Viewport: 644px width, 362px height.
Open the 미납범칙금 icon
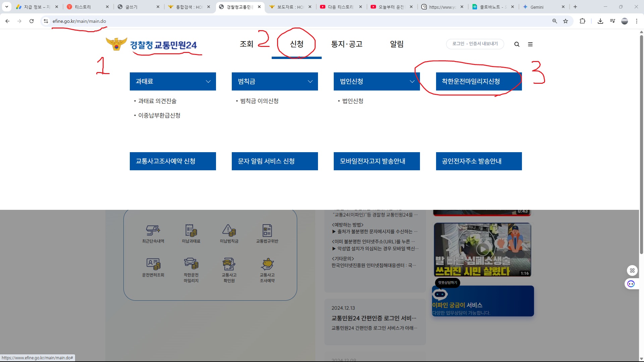pos(229,233)
